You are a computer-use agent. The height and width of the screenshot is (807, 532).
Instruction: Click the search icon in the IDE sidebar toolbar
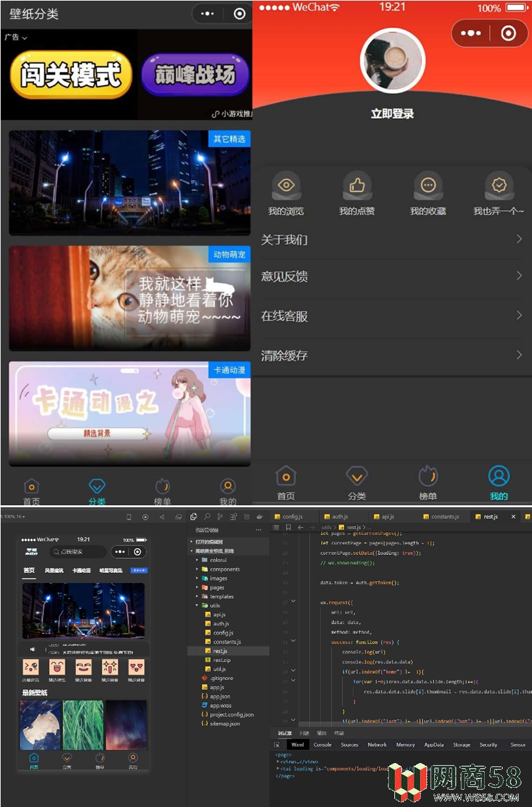[x=207, y=516]
